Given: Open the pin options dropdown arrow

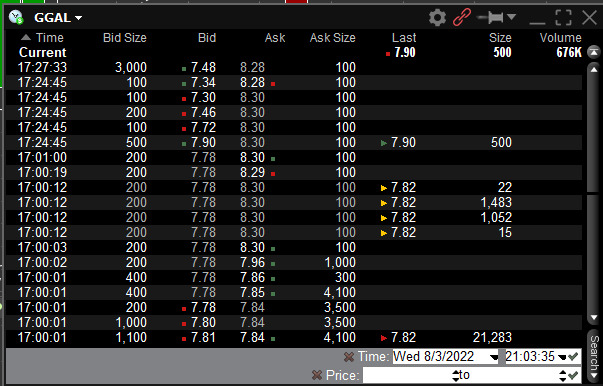Looking at the screenshot, I should (511, 17).
